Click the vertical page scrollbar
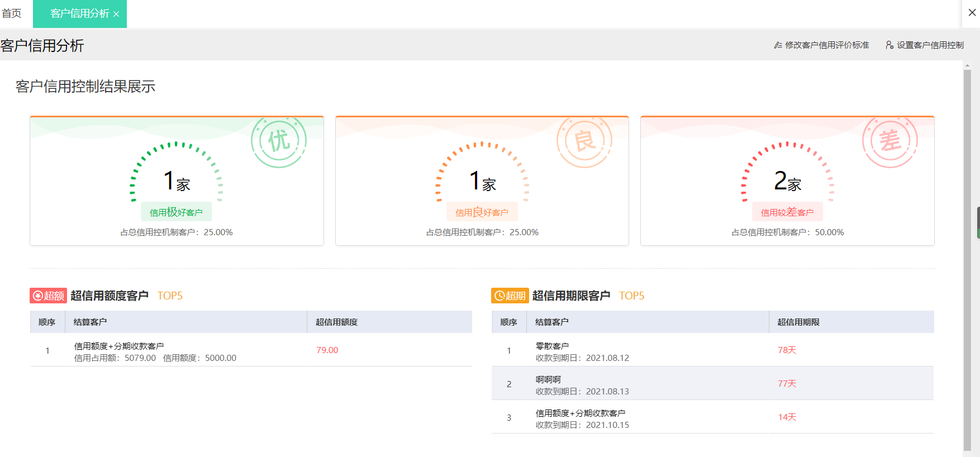The image size is (980, 457). [967, 257]
